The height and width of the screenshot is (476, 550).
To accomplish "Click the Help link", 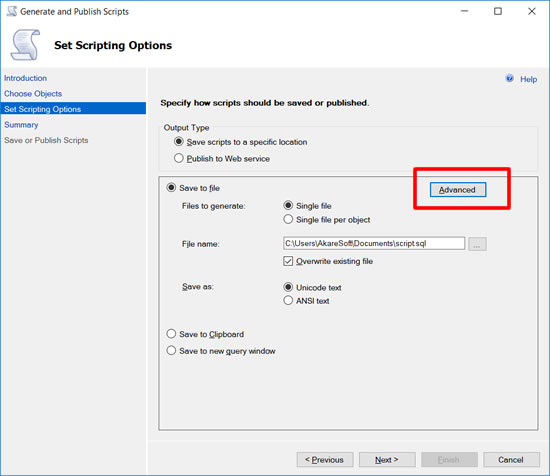I will (x=528, y=79).
